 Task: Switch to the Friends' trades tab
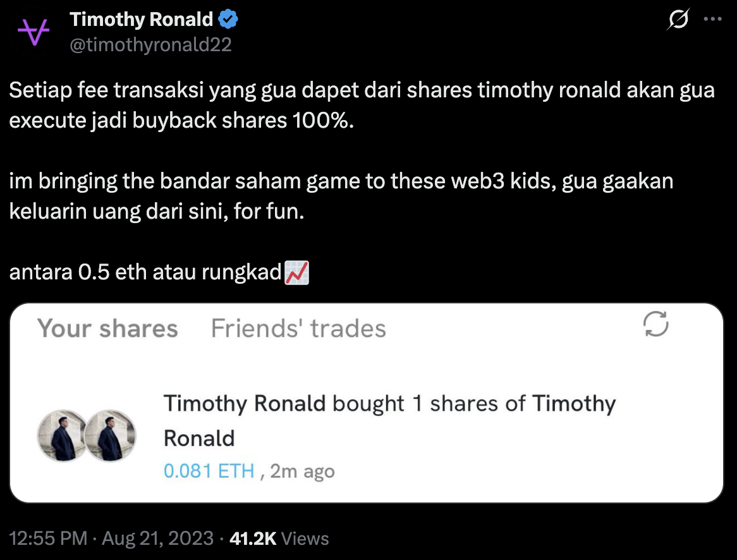[x=298, y=327]
